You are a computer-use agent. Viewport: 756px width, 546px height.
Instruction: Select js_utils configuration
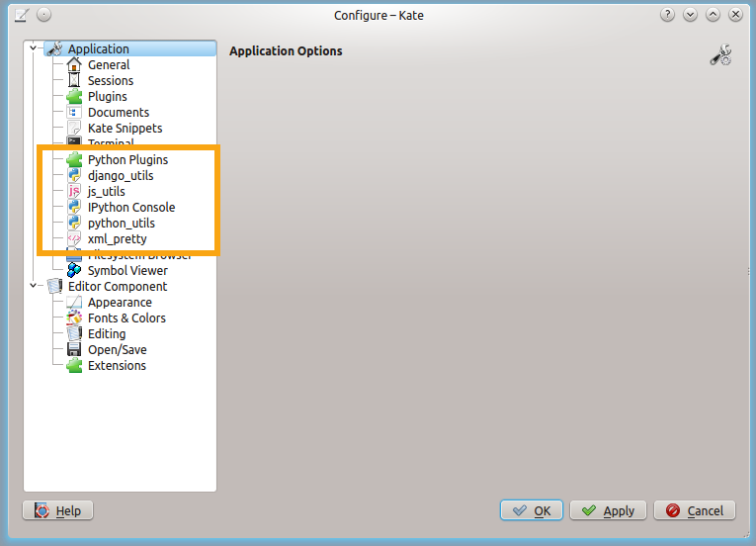tap(106, 192)
